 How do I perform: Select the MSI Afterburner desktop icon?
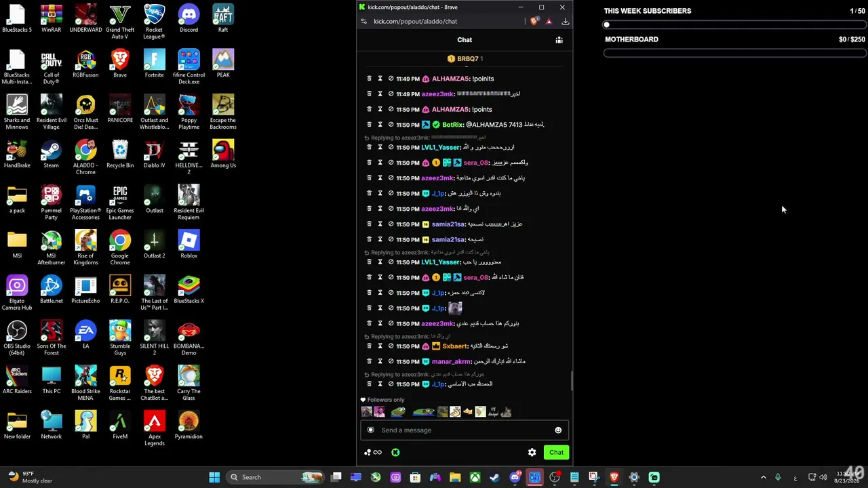pos(51,248)
